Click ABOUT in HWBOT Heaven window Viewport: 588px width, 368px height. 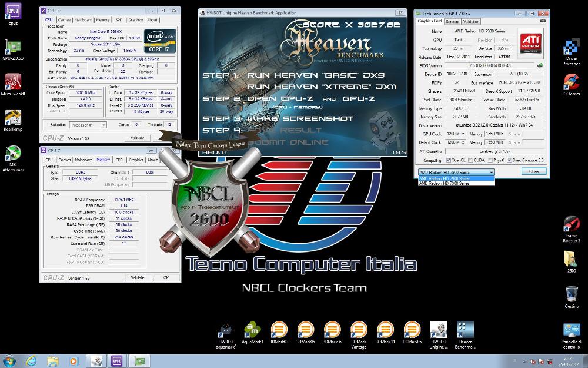click(215, 152)
